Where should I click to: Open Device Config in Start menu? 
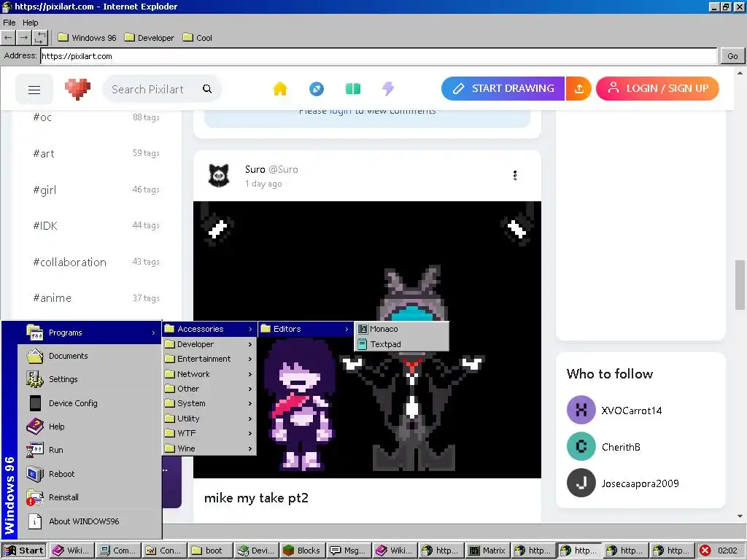click(x=90, y=403)
